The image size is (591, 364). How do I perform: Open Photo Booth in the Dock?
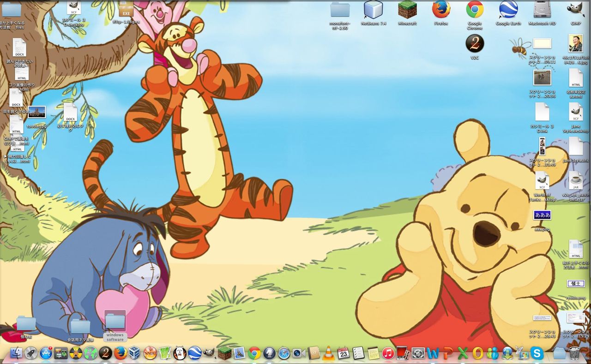click(403, 354)
